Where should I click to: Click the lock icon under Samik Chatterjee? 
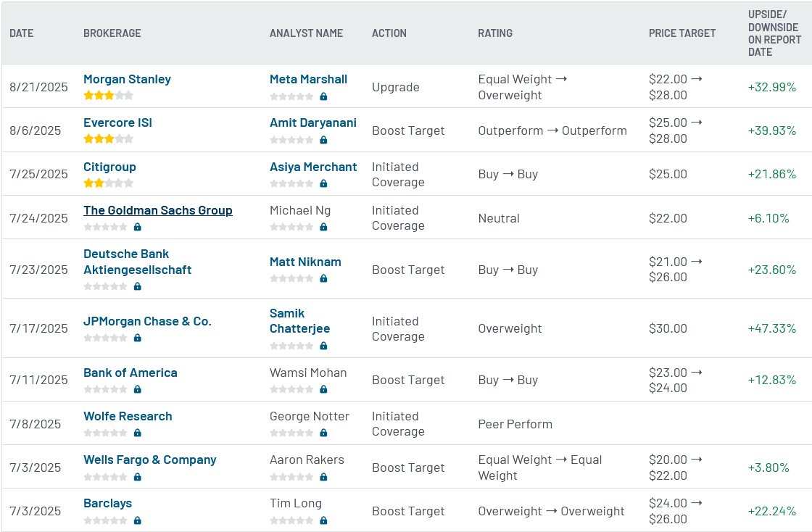323,346
